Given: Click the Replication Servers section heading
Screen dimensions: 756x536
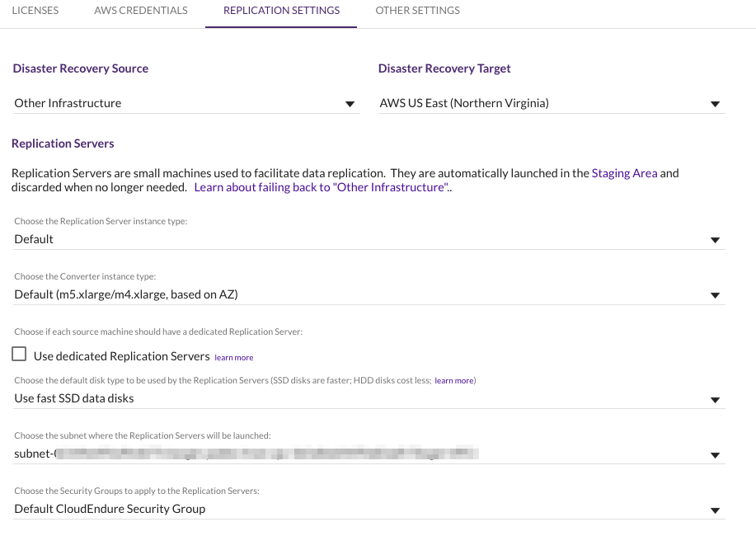Looking at the screenshot, I should [x=63, y=143].
